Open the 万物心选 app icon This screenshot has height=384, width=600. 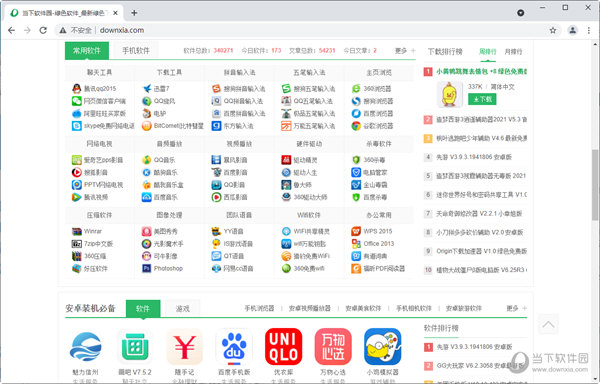pyautogui.click(x=333, y=347)
